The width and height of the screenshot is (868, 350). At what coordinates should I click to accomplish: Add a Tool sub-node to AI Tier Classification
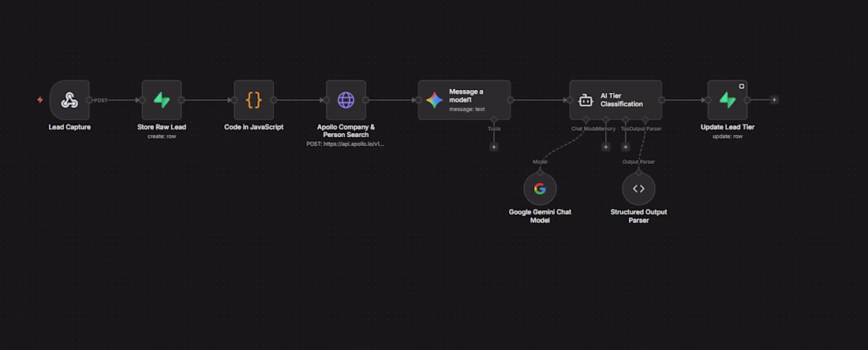626,147
